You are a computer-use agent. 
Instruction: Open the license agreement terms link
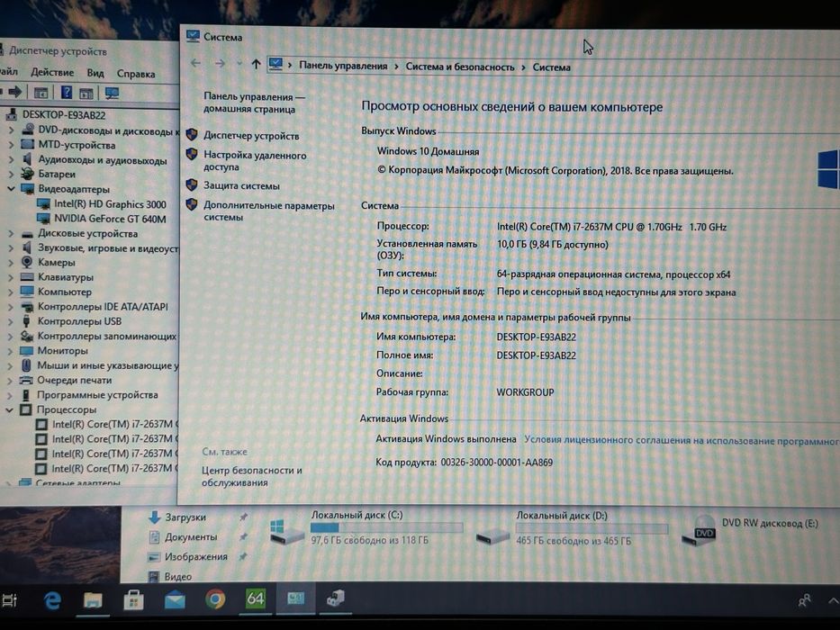(682, 440)
